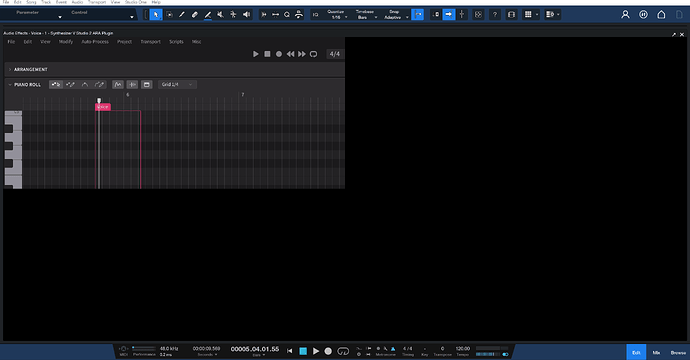Screen dimensions: 690x360
Task: Click the playhead marker on ruler
Action: 99,101
